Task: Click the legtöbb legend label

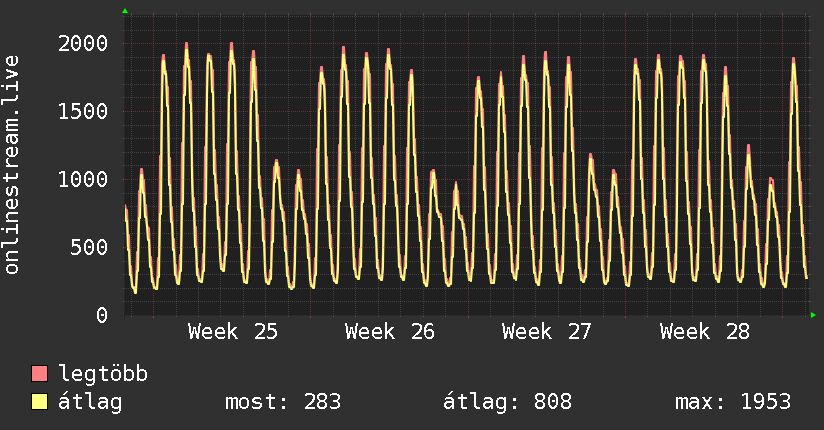Action: pos(102,373)
